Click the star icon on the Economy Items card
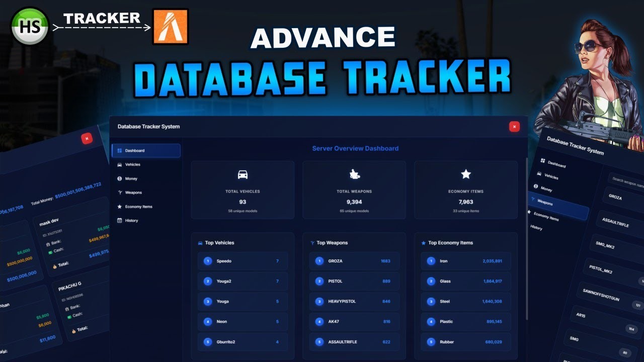The image size is (644, 362). point(466,174)
